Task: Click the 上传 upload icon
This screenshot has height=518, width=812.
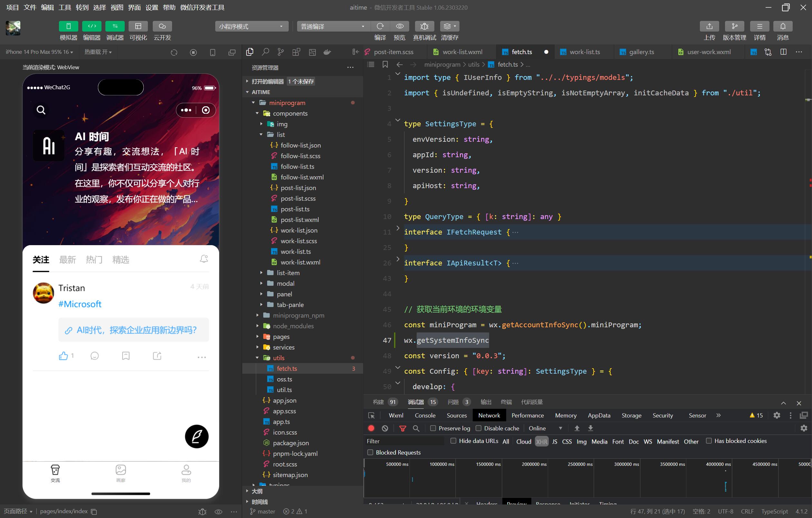Action: click(x=709, y=26)
